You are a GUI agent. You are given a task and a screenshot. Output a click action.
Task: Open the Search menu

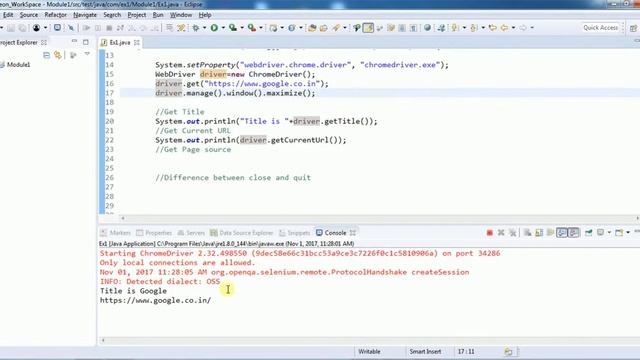pos(112,15)
